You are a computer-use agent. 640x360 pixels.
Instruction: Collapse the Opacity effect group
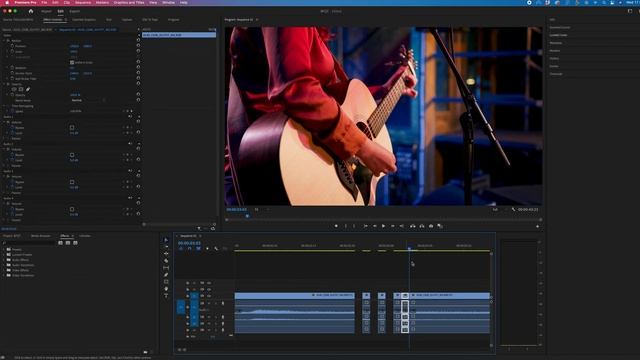[4, 84]
